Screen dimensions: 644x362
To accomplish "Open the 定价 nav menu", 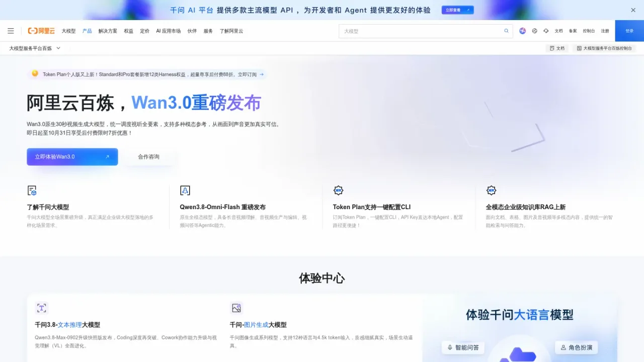I will (145, 31).
